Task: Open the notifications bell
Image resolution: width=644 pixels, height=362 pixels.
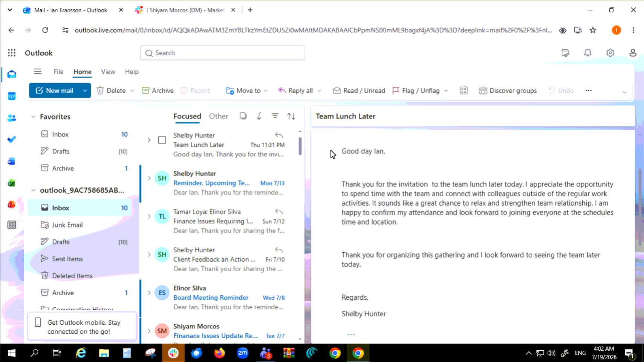Action: tap(587, 53)
